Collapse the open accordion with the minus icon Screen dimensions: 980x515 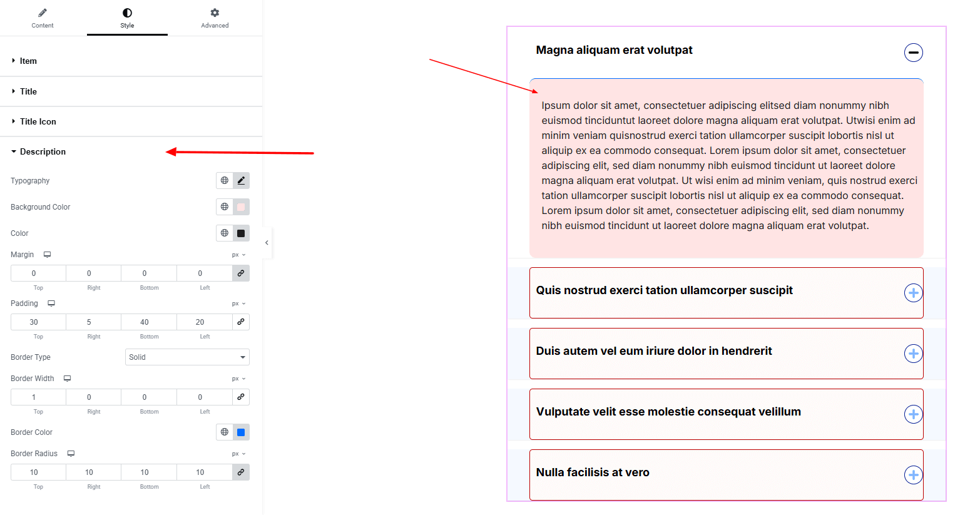(x=913, y=53)
